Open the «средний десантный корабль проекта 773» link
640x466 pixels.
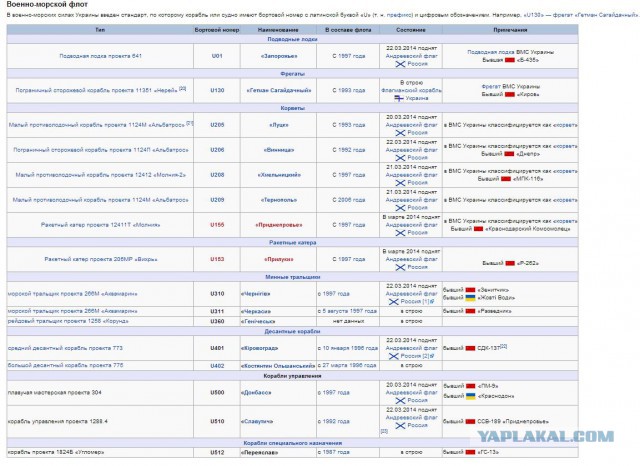pyautogui.click(x=65, y=348)
